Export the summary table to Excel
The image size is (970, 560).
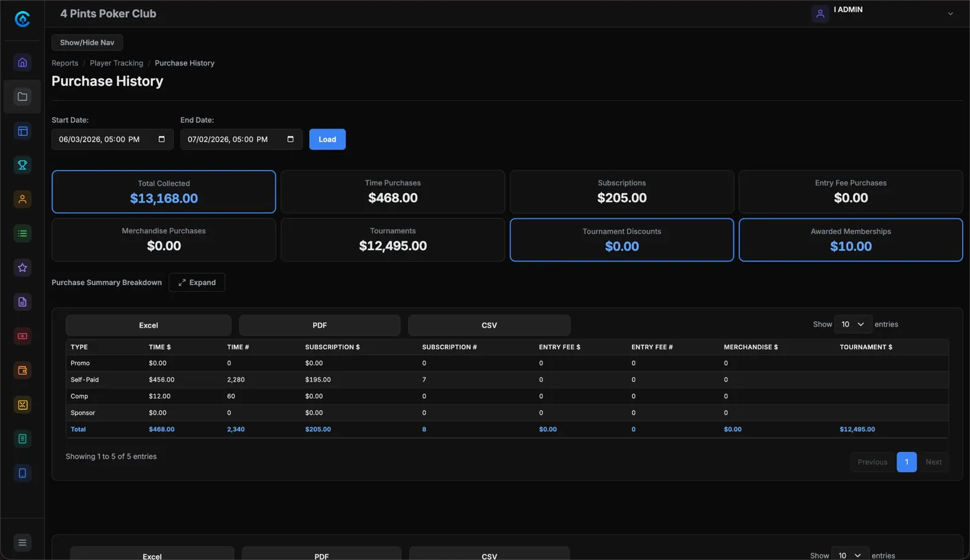(149, 325)
